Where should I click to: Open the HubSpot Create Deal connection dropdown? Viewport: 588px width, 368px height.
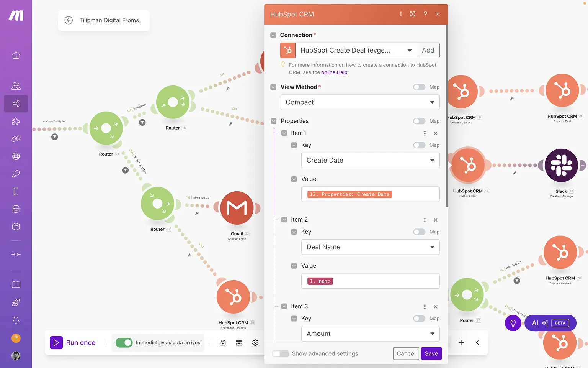[356, 50]
